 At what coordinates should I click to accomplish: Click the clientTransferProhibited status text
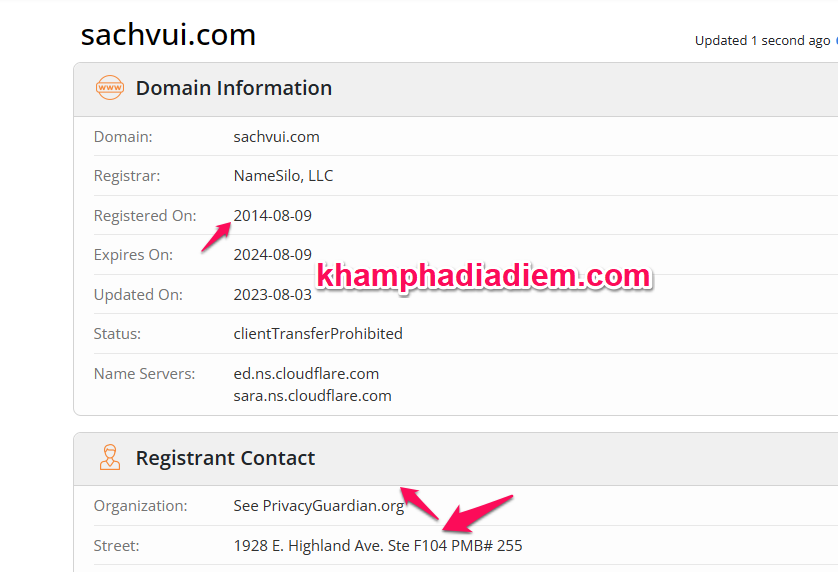[x=318, y=334]
